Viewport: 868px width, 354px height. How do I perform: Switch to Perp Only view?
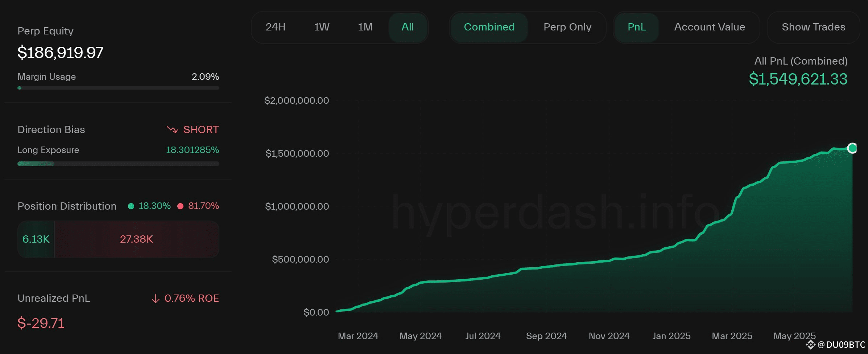pos(567,27)
